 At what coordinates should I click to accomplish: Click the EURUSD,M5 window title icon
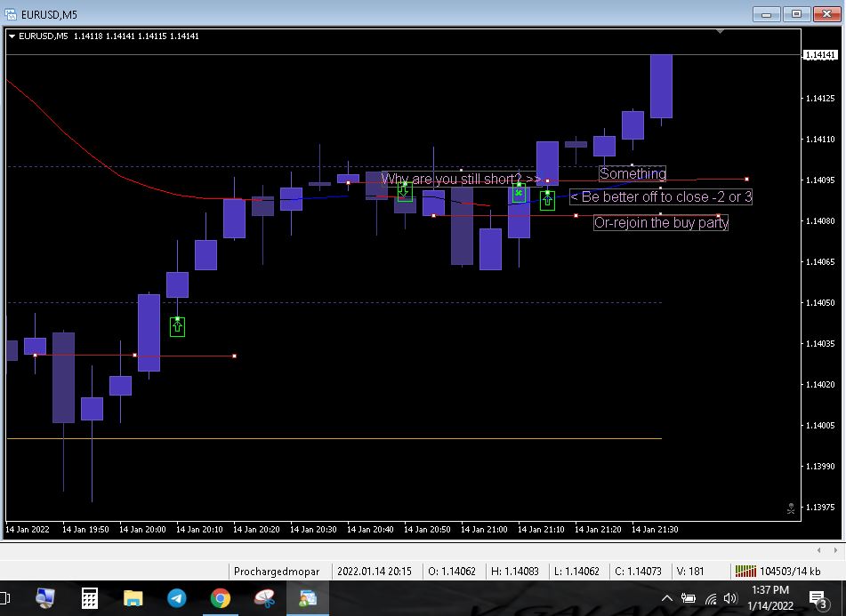tap(11, 14)
